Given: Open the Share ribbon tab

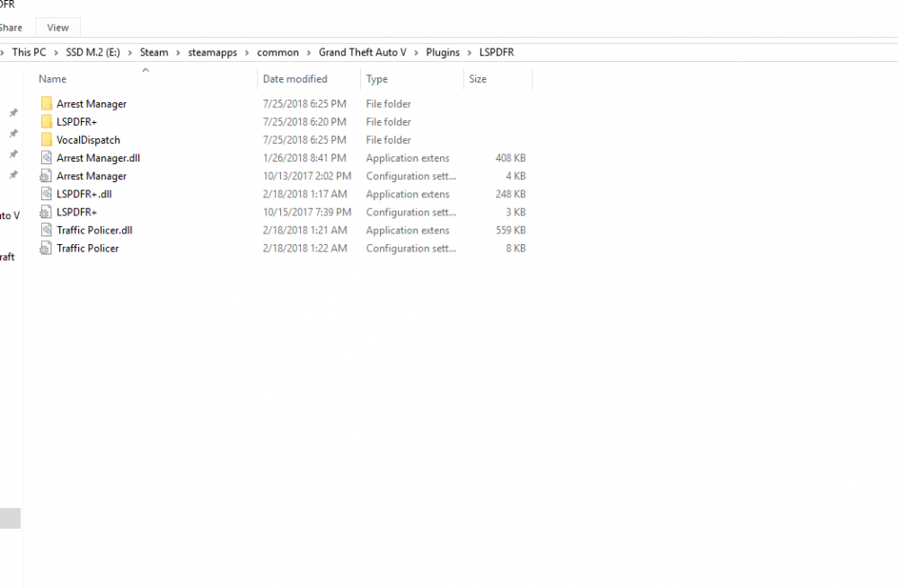Looking at the screenshot, I should tap(10, 28).
